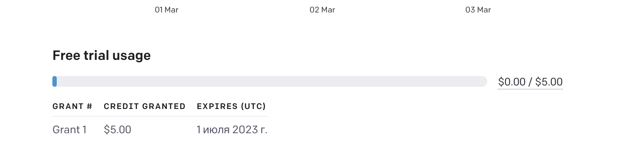644x148 pixels.
Task: Click the 1 июля 2023 г. expiry date
Action: (232, 129)
